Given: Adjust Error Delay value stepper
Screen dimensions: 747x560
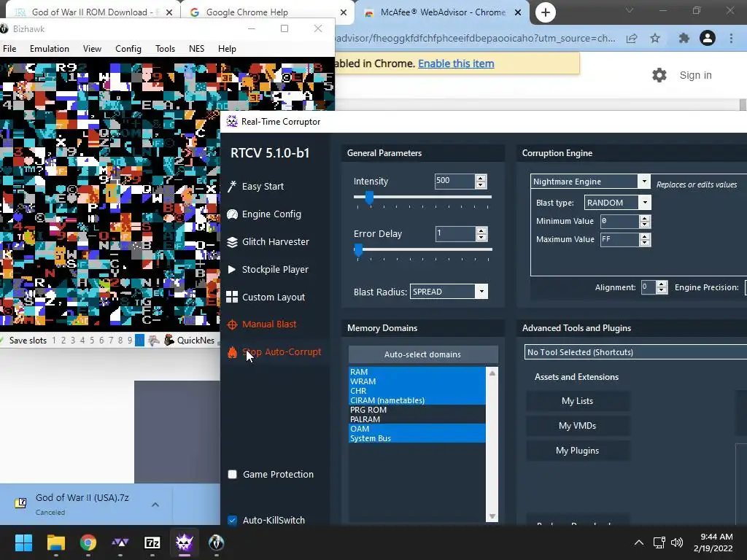Looking at the screenshot, I should point(481,234).
